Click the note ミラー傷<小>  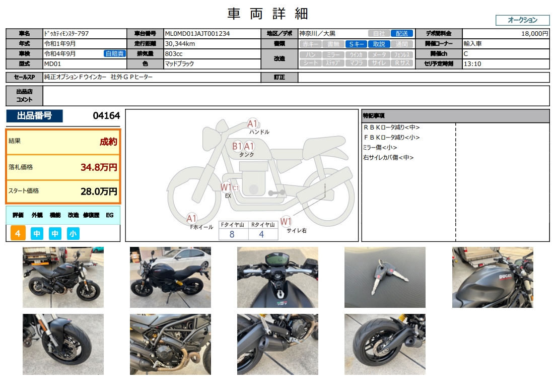[380, 148]
